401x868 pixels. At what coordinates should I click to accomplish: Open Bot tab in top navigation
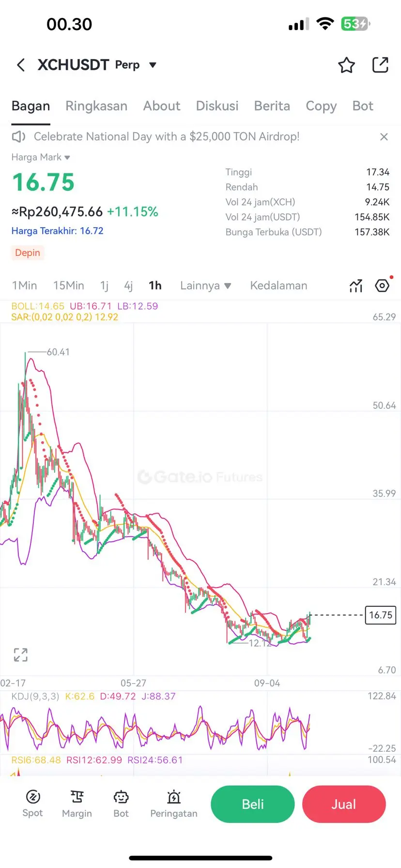pyautogui.click(x=363, y=106)
